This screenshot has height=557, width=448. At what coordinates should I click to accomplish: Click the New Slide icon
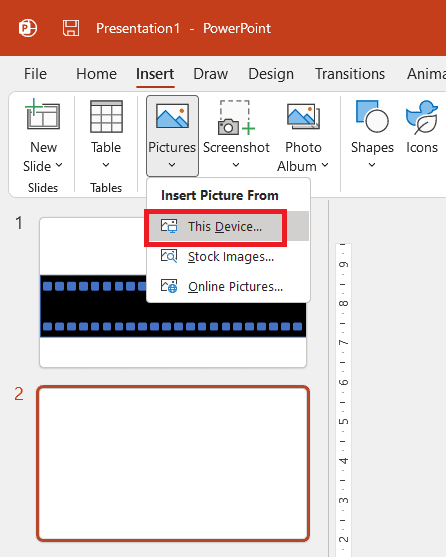click(x=43, y=114)
